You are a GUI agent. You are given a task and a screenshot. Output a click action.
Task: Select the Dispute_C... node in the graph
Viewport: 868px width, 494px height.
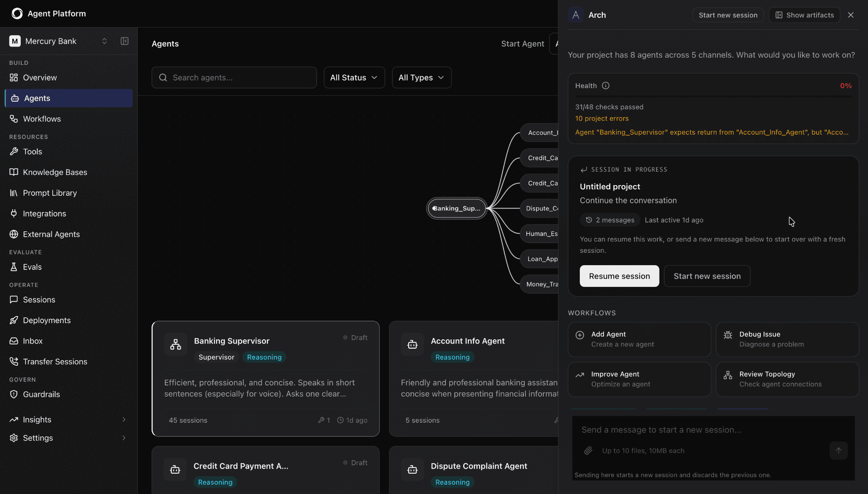(540, 208)
